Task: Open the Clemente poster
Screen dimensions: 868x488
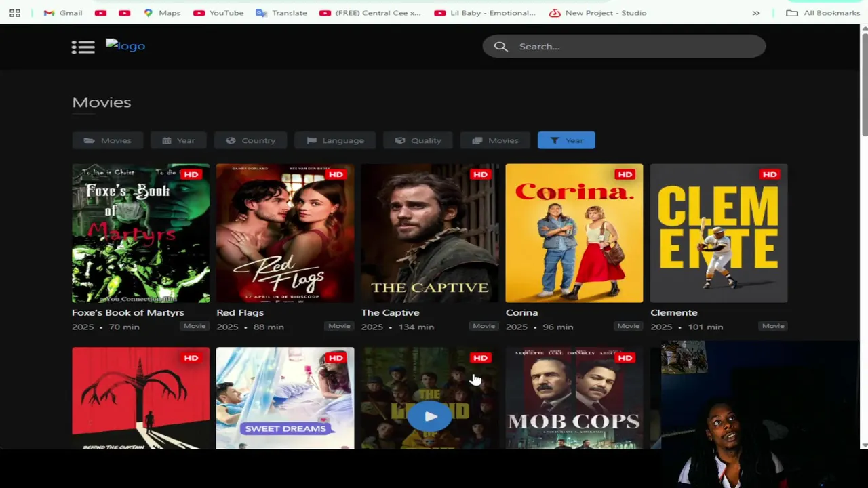Action: (x=719, y=233)
